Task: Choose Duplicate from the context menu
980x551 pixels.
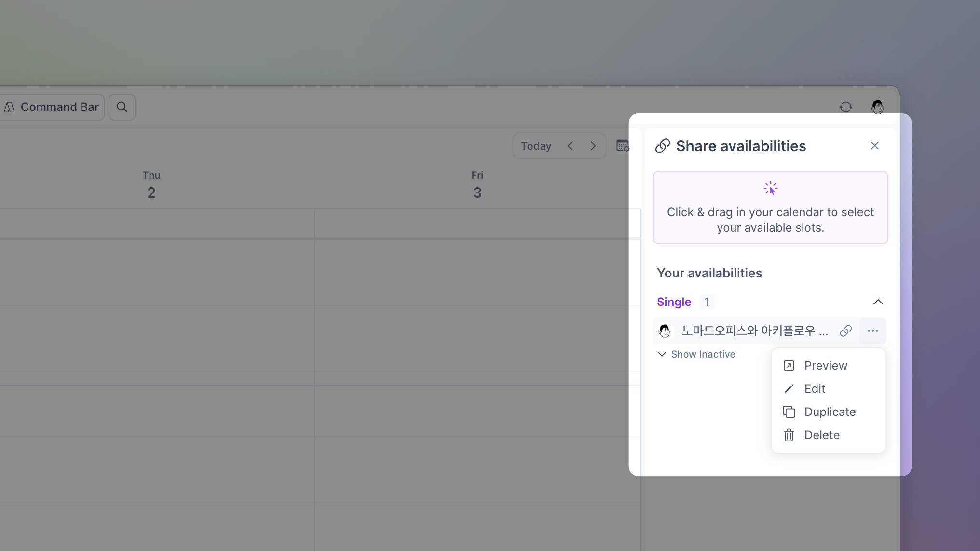Action: (x=829, y=412)
